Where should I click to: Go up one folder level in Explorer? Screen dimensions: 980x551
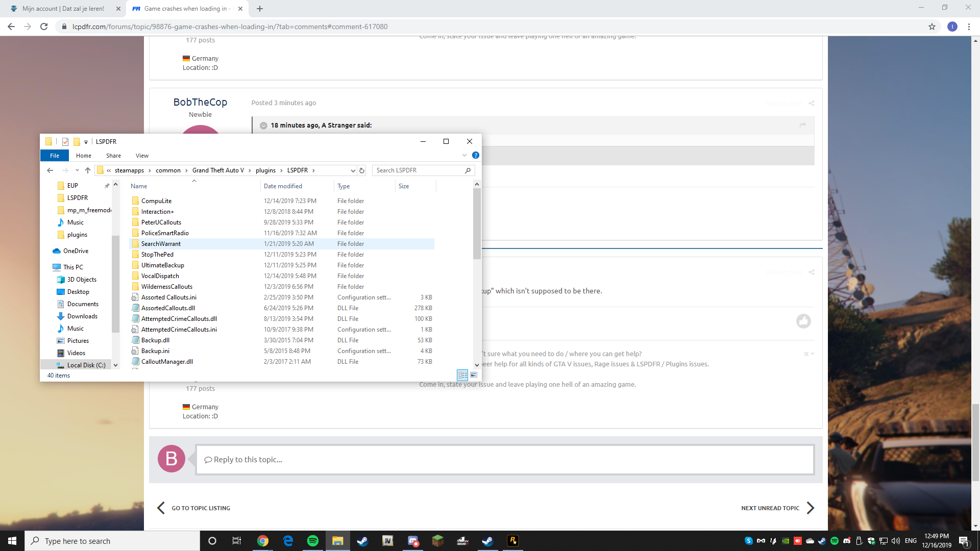(88, 170)
